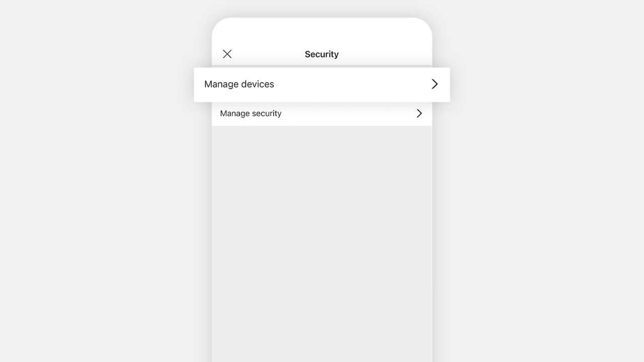Activate the chevron on the security list row
The image size is (644, 362).
point(419,114)
